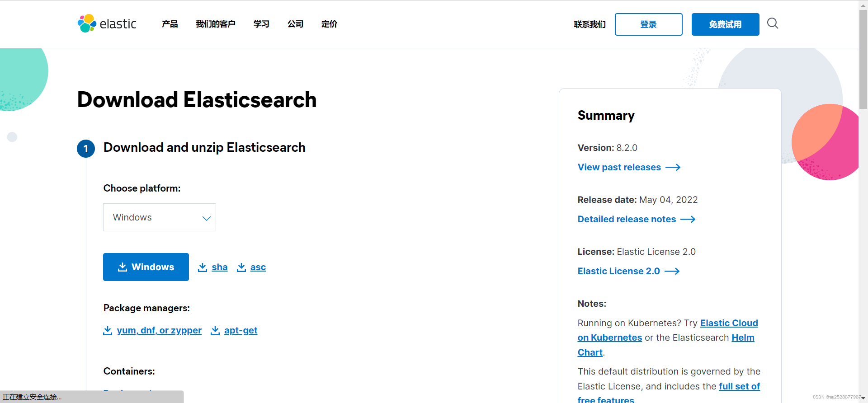This screenshot has height=403, width=868.
Task: Open the 公司 menu
Action: tap(296, 24)
